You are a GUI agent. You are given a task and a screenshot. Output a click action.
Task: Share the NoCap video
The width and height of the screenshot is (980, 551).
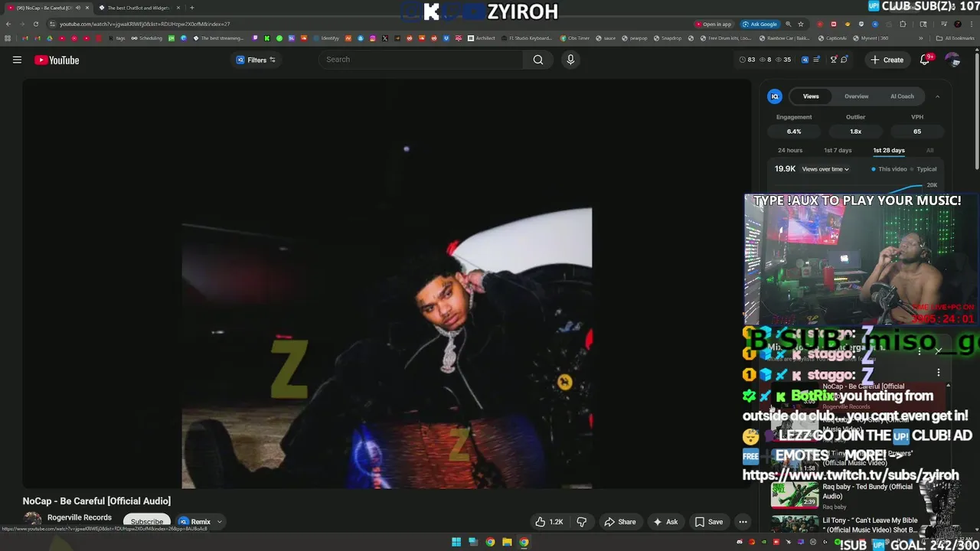pyautogui.click(x=620, y=522)
